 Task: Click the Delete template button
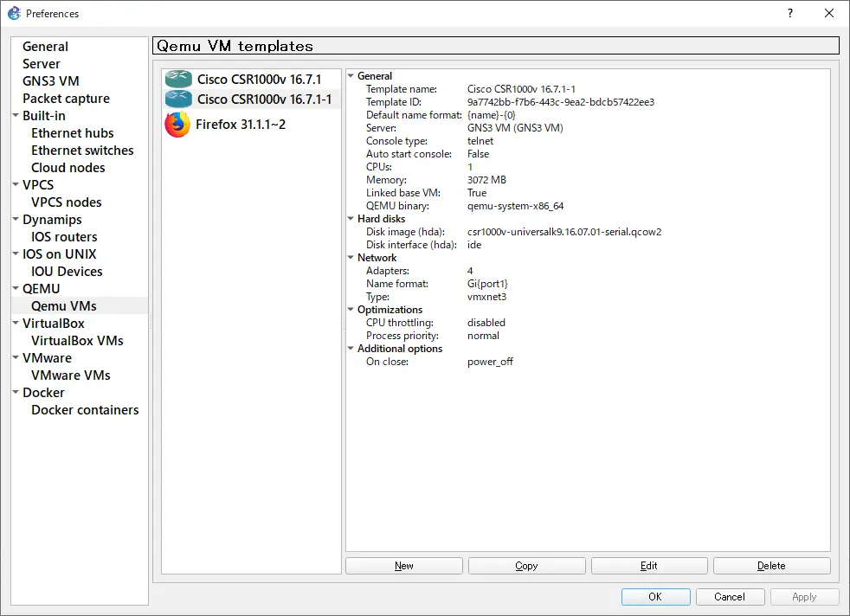coord(771,566)
